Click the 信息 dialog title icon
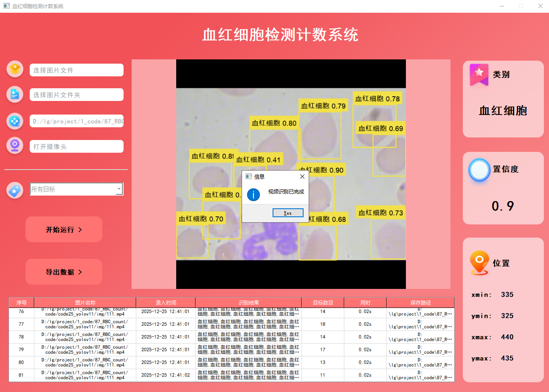 coord(249,176)
